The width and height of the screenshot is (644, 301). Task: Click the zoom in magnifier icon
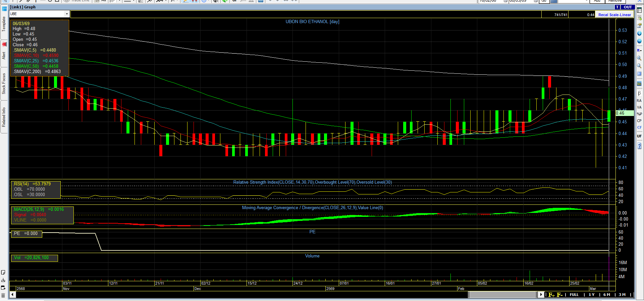639,58
